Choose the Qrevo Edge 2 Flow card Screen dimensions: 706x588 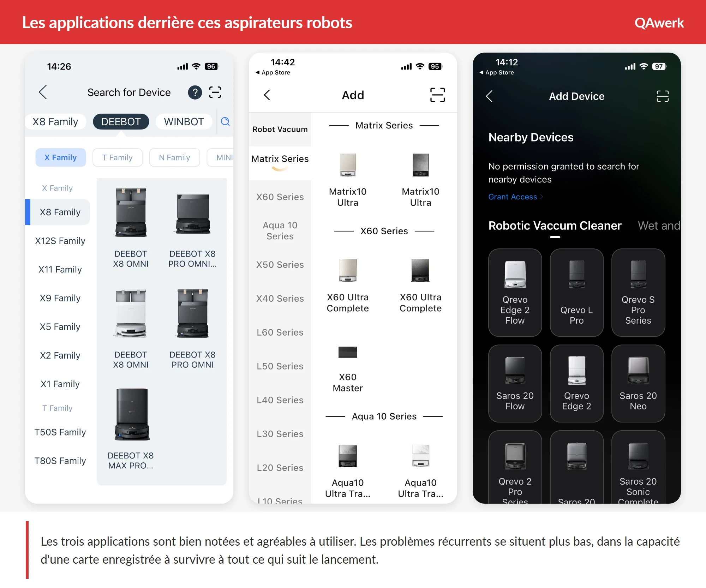[x=515, y=293]
